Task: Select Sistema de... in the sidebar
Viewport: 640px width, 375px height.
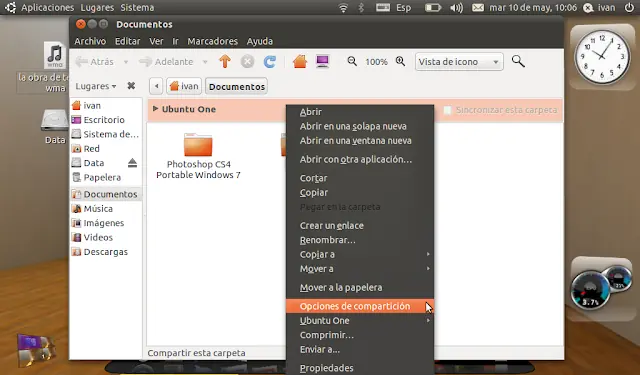Action: pyautogui.click(x=106, y=134)
